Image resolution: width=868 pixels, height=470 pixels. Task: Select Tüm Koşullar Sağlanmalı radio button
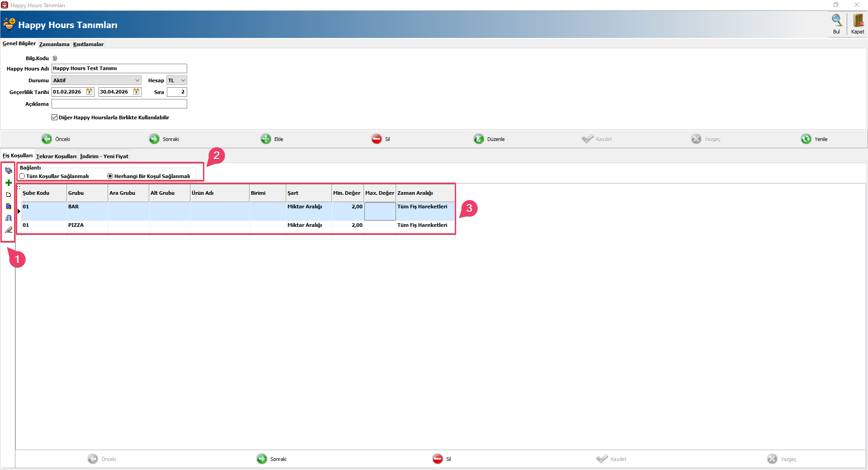point(22,176)
